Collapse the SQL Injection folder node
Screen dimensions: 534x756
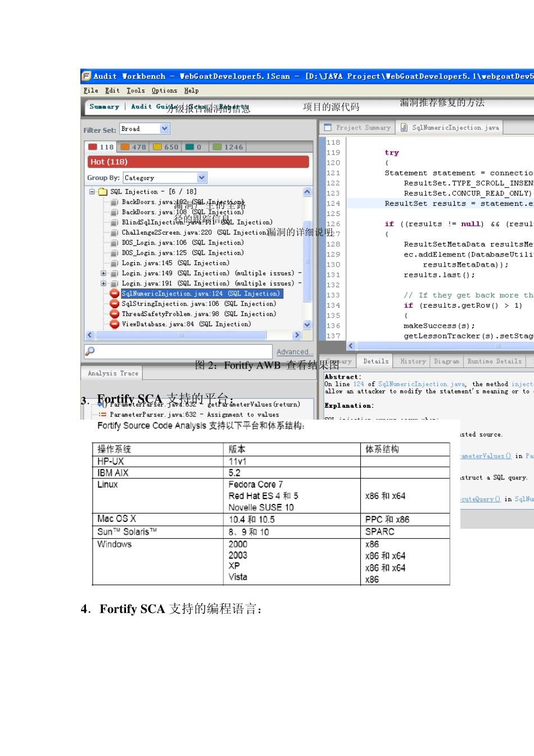point(92,192)
